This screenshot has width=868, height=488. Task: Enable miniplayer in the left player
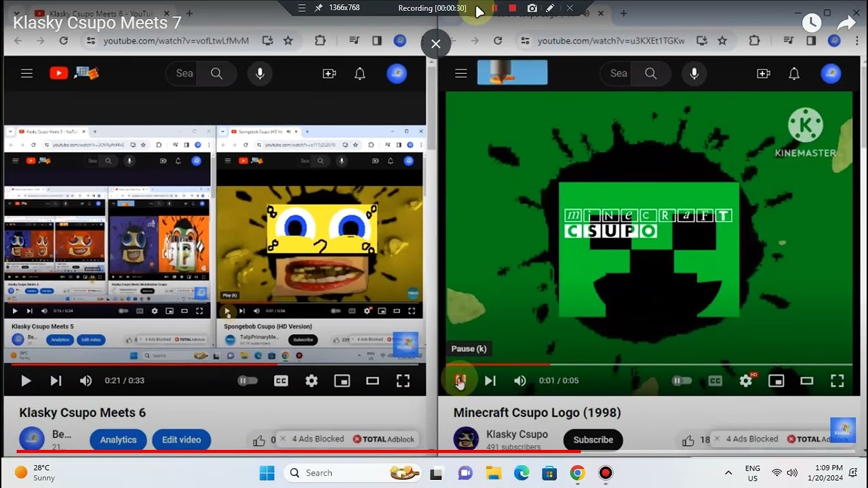(342, 381)
